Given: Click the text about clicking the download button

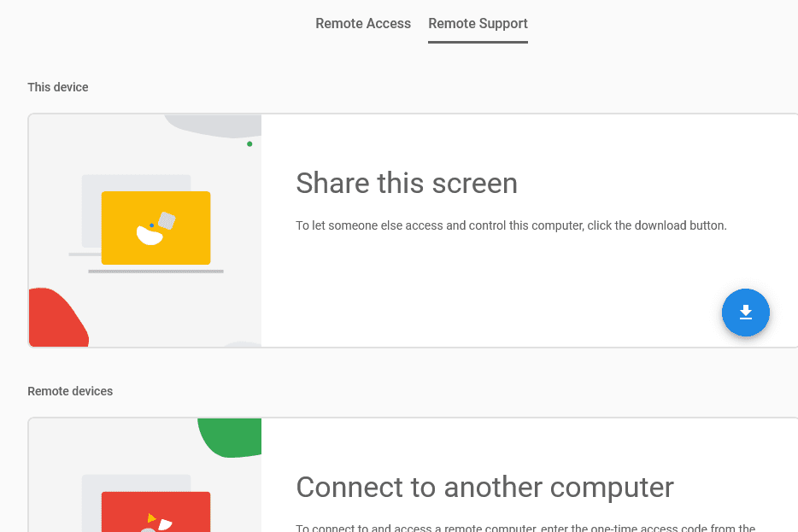Looking at the screenshot, I should click(x=511, y=225).
